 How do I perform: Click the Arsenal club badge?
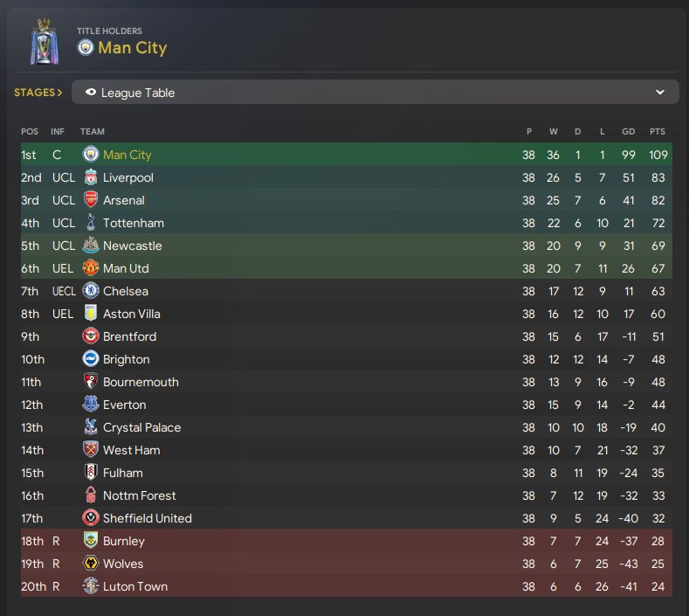[91, 200]
